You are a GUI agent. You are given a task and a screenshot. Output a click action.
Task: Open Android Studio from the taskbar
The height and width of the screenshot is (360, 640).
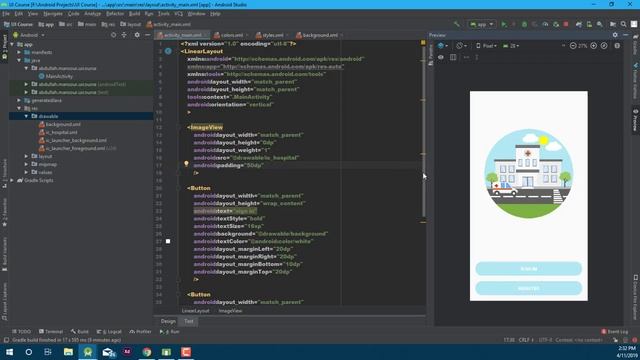(88, 352)
